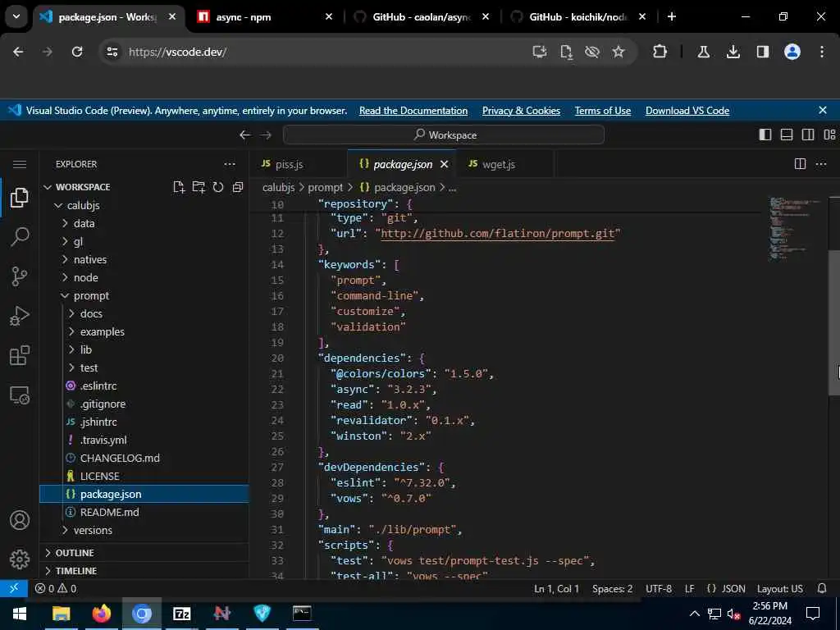
Task: Open notifications bell in status bar
Action: [822, 589]
